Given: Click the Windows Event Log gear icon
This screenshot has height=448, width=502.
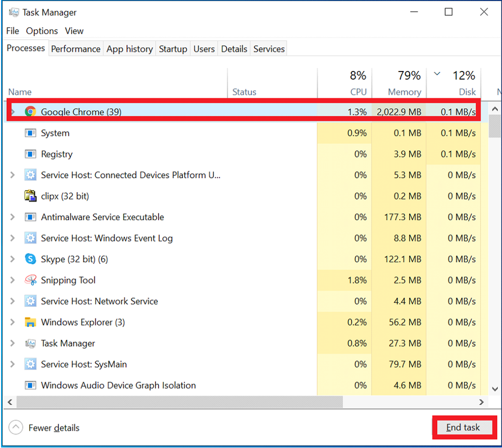Looking at the screenshot, I should tap(30, 238).
